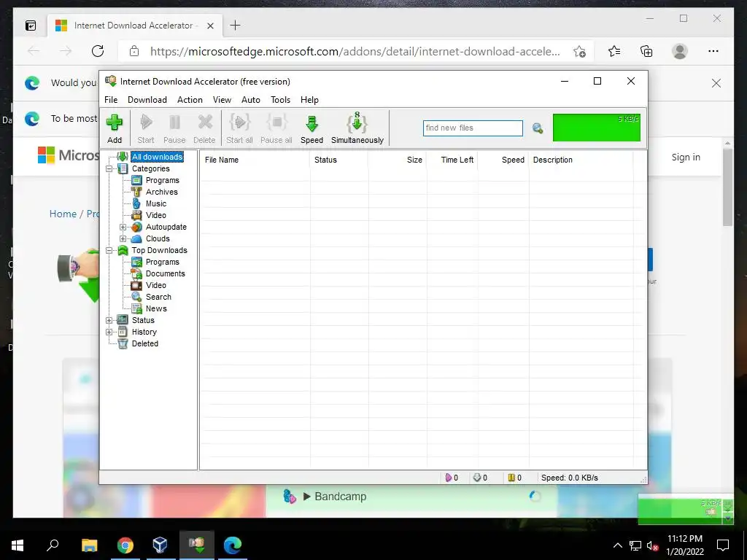Sort by Size column header

click(x=398, y=160)
